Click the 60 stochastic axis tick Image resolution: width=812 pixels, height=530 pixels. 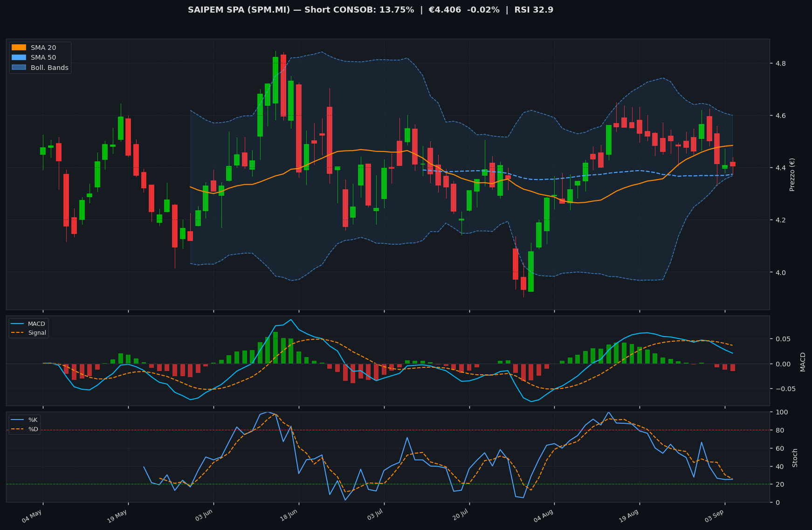click(x=779, y=448)
